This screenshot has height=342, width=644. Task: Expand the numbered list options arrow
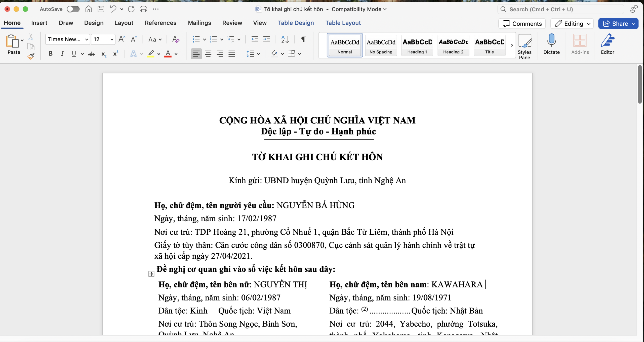[x=222, y=39]
